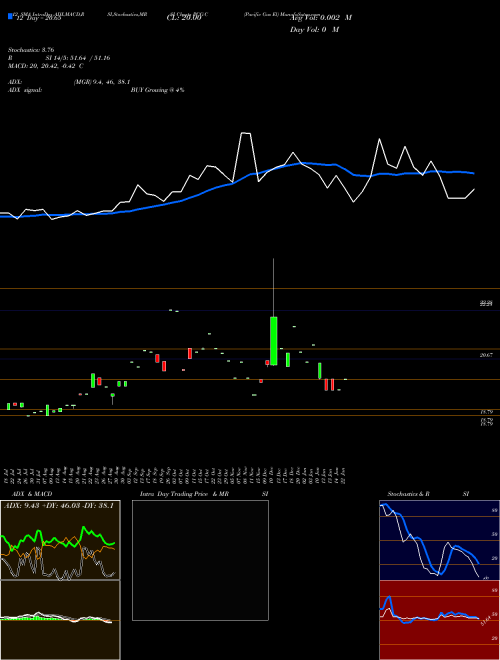Viewport: 500px width, 660px height.
Task: Click the 'Stochastics & R' panel title
Action: tap(409, 494)
